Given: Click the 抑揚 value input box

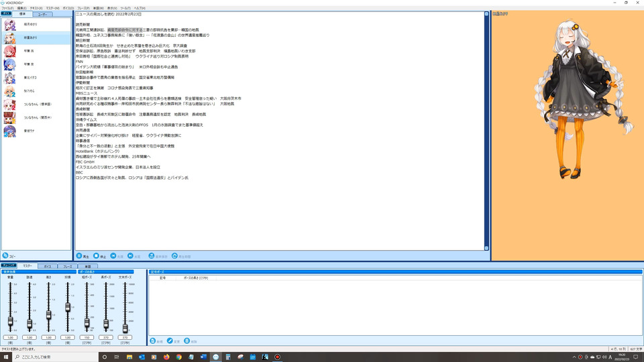Looking at the screenshot, I should tap(68, 337).
